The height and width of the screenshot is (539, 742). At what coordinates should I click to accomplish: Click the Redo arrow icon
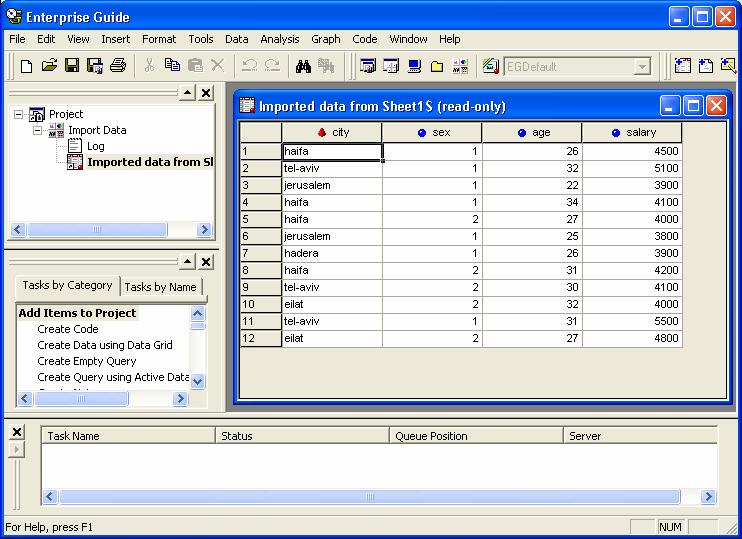(272, 66)
